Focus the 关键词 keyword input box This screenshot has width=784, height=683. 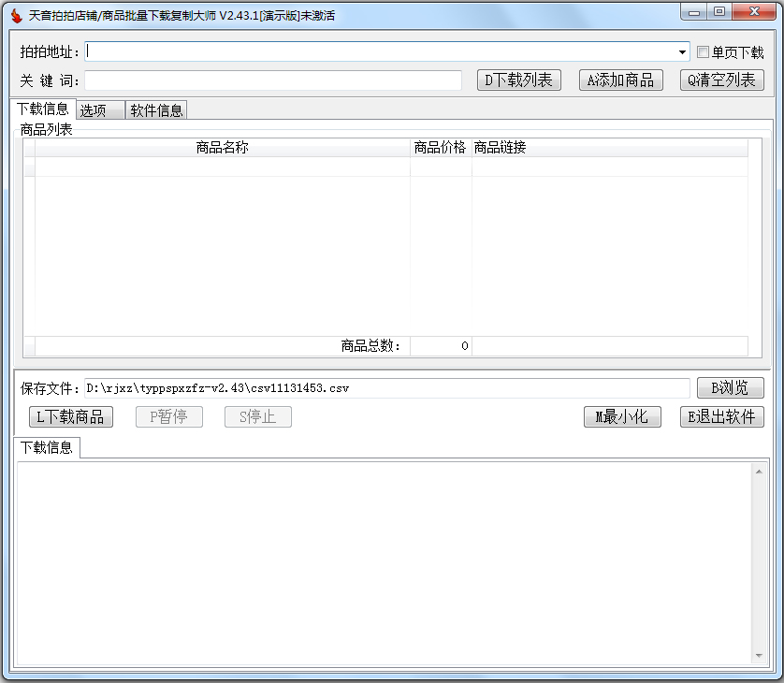(273, 80)
